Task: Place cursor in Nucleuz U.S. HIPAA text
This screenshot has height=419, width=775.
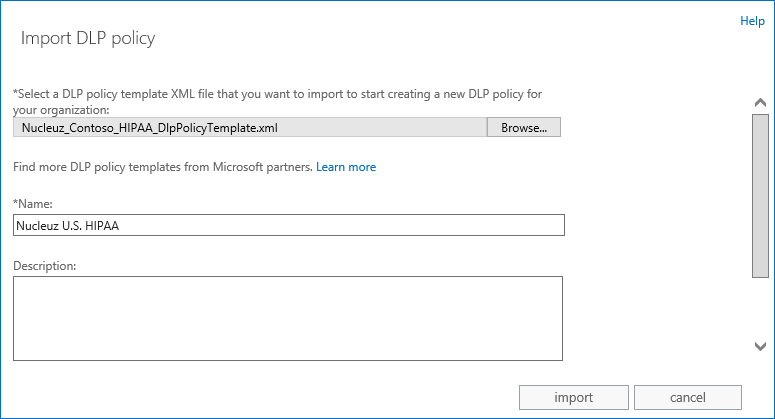Action: [x=68, y=226]
